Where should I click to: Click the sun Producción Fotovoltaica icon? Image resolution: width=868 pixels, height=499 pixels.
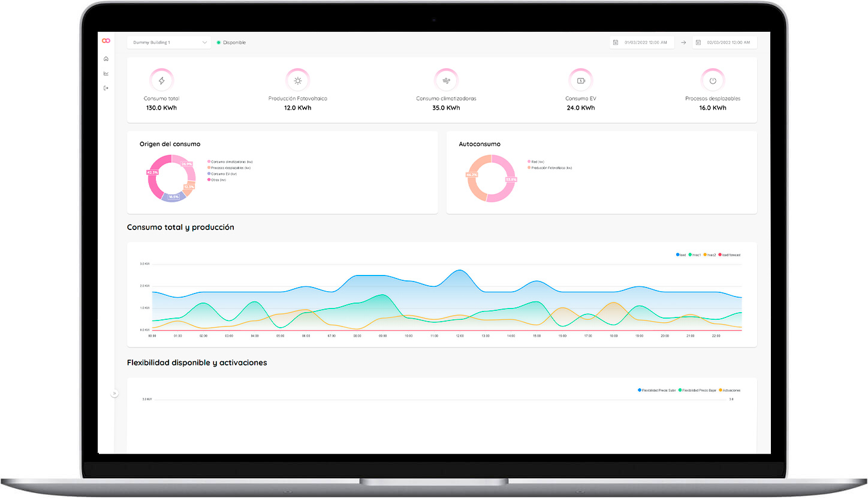click(x=298, y=81)
